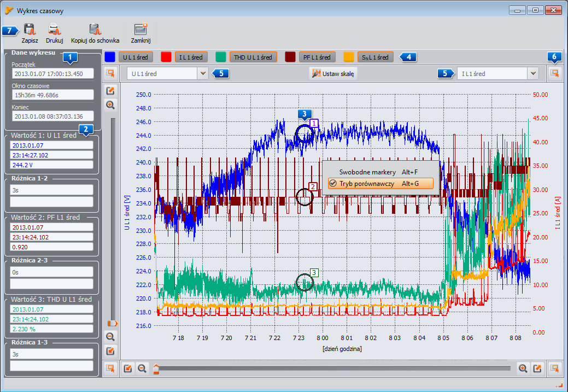568x392 pixels.
Task: Zoom in horizontally with bottom magnifier plus
Action: (x=523, y=368)
